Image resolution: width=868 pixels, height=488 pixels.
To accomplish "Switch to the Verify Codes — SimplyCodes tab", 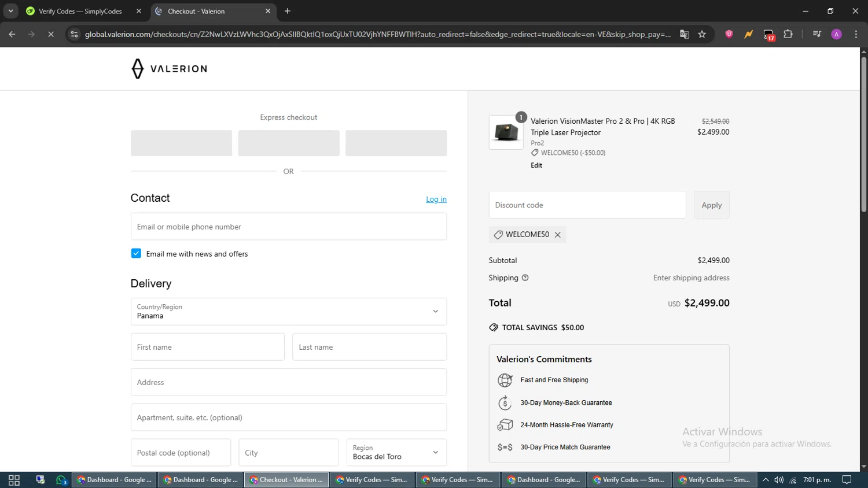I will [x=80, y=11].
